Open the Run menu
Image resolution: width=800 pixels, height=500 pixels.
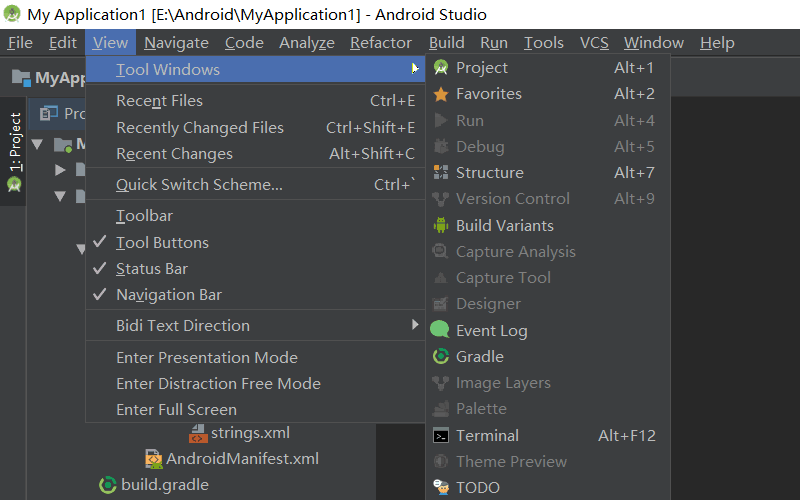(x=494, y=42)
